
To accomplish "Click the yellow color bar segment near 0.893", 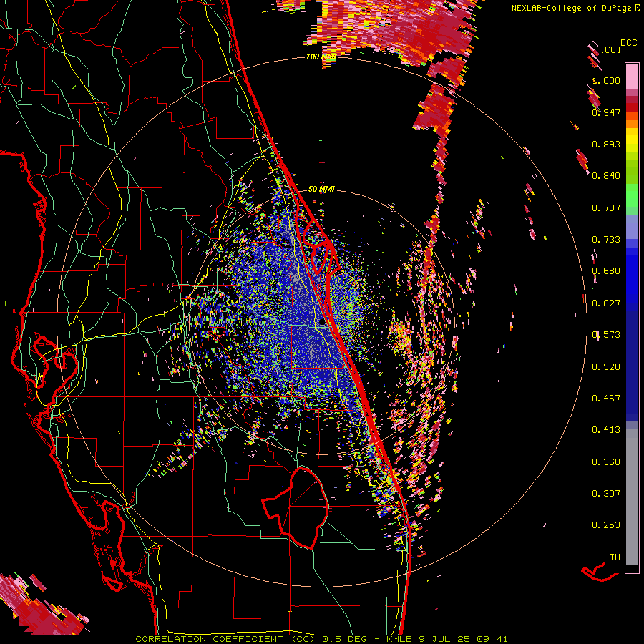I will pos(632,141).
